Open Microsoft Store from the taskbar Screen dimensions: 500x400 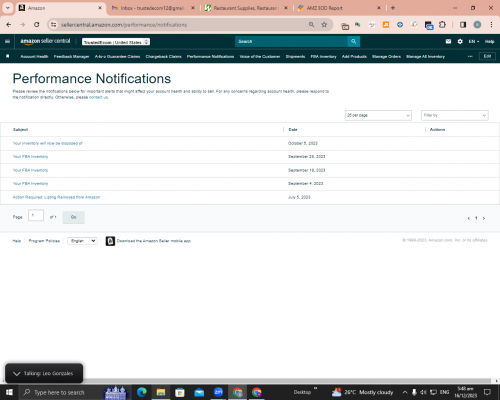pyautogui.click(x=180, y=392)
